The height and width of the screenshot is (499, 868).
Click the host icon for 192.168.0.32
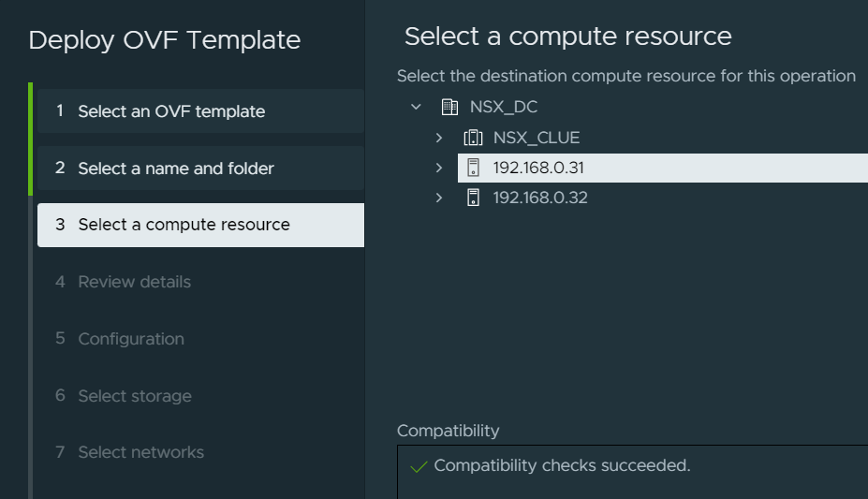point(473,198)
